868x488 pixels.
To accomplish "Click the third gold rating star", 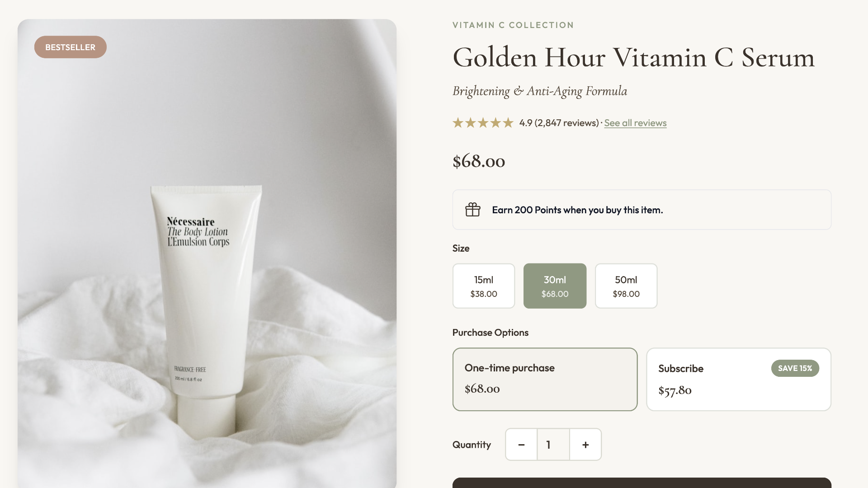I will (483, 123).
